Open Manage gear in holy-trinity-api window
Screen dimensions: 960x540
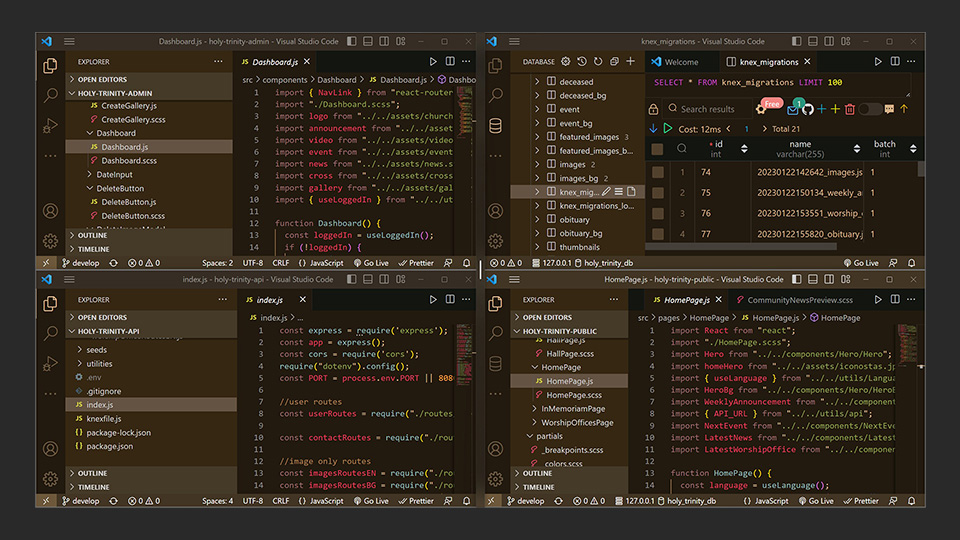pos(50,479)
